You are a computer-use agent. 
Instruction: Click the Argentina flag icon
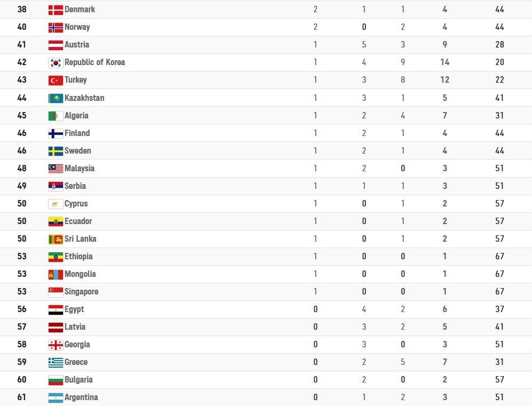(x=56, y=397)
